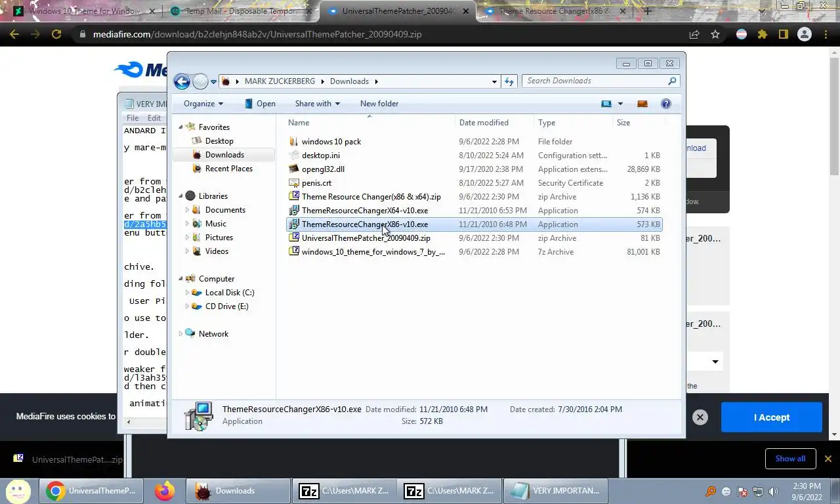Click the Change your view icon
The height and width of the screenshot is (504, 840).
606,104
